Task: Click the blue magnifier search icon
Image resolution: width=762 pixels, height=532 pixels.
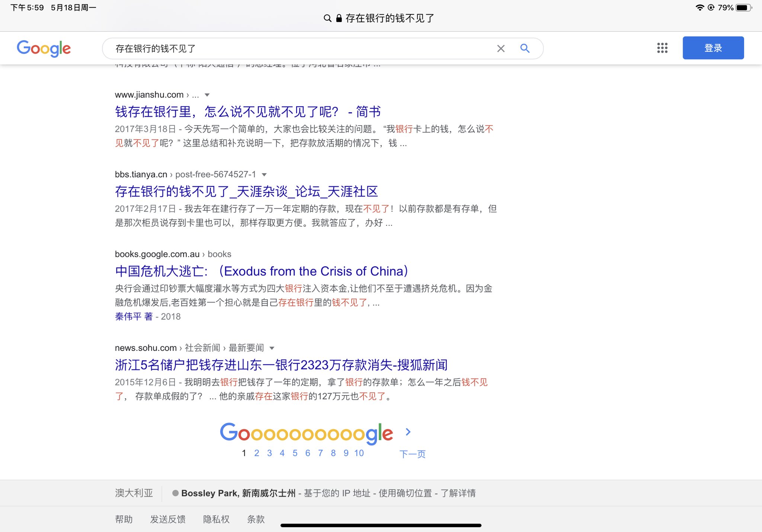Action: pyautogui.click(x=525, y=48)
